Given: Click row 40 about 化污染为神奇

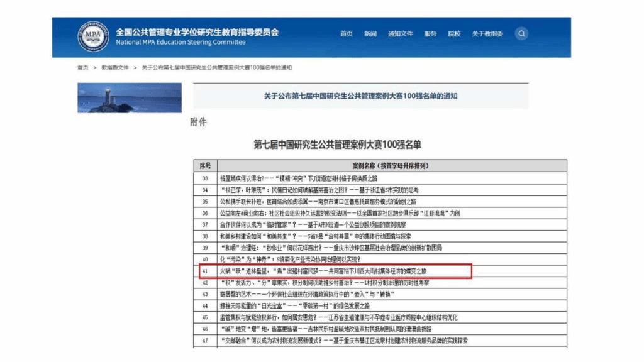Looking at the screenshot, I should 290,260.
